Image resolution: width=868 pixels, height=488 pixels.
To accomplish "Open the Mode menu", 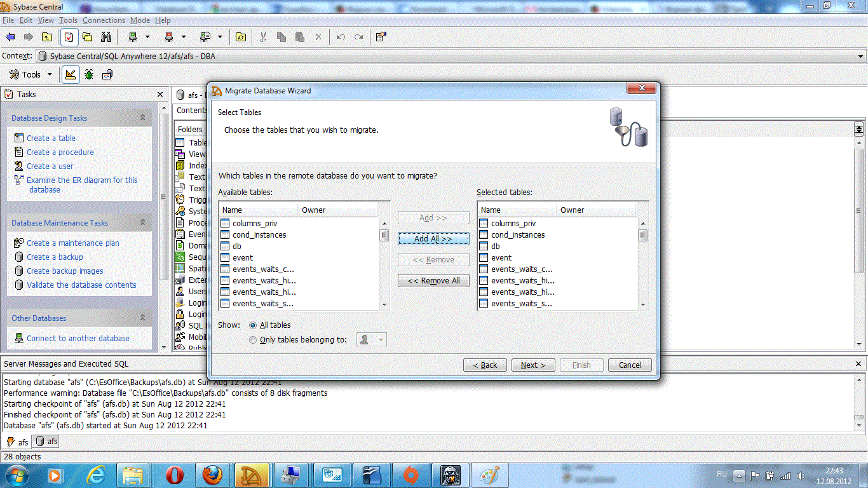I will click(140, 20).
